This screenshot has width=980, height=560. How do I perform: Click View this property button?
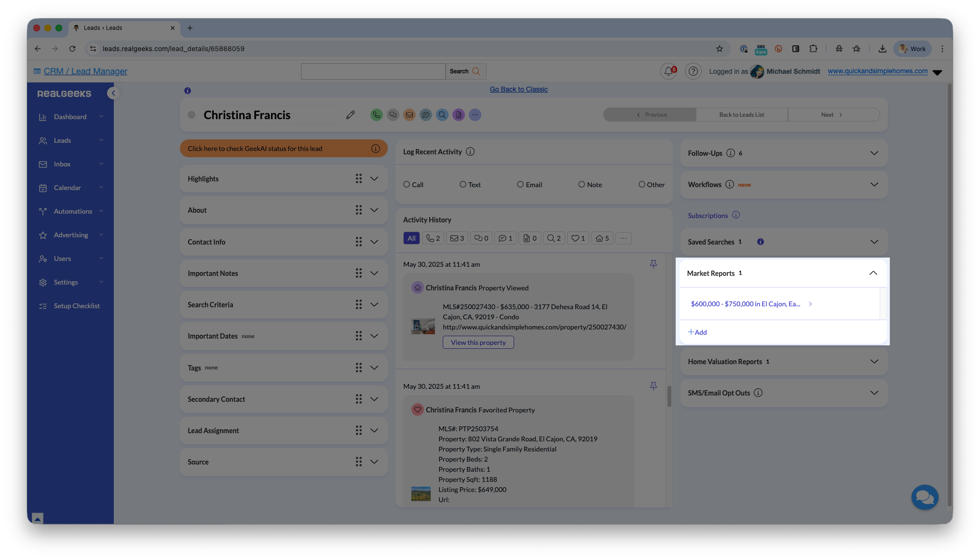(478, 342)
